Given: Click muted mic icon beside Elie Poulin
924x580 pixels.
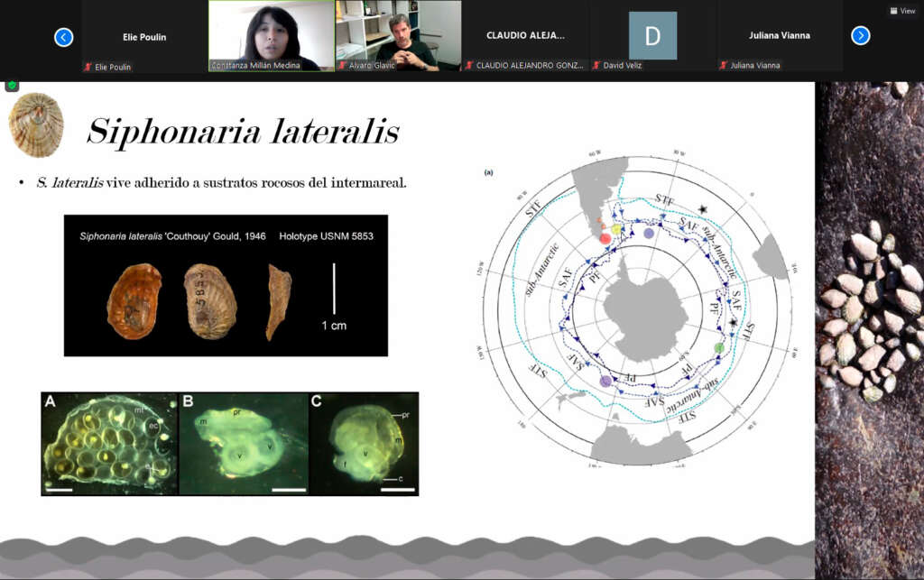Looking at the screenshot, I should [88, 67].
